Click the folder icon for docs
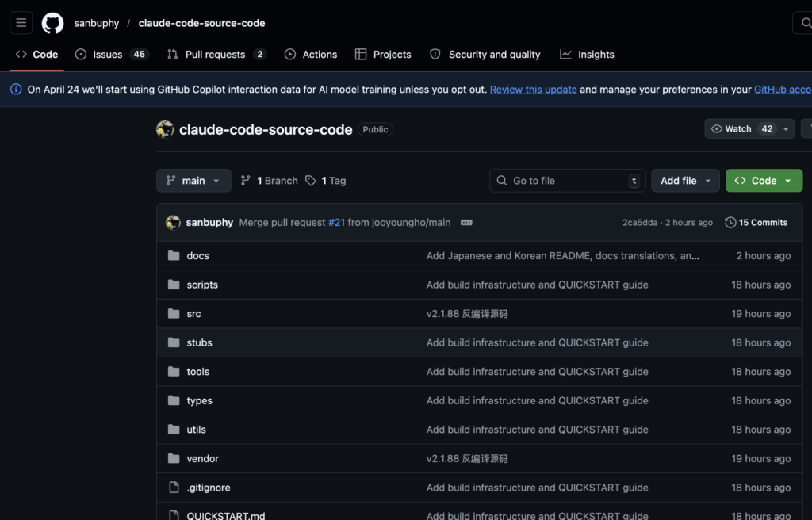This screenshot has width=812, height=520. point(174,255)
